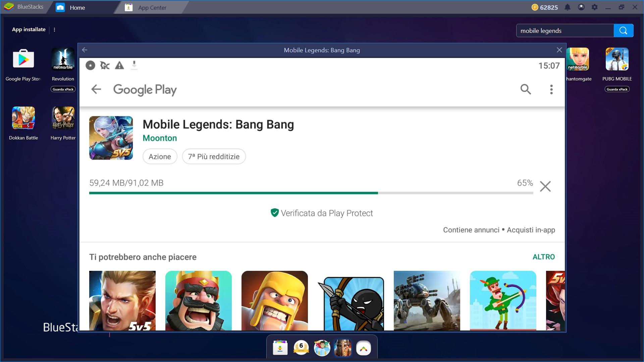Open the Phantomgate netmarble app
The width and height of the screenshot is (644, 362).
pyautogui.click(x=578, y=59)
